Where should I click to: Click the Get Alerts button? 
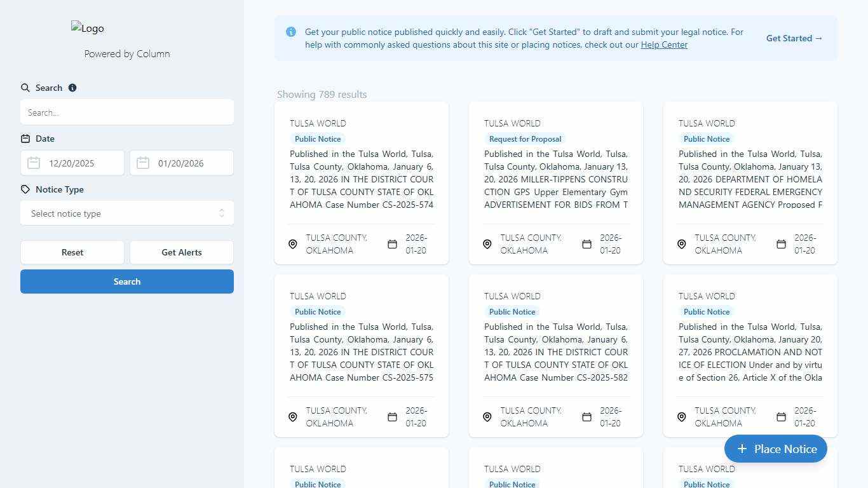click(182, 252)
